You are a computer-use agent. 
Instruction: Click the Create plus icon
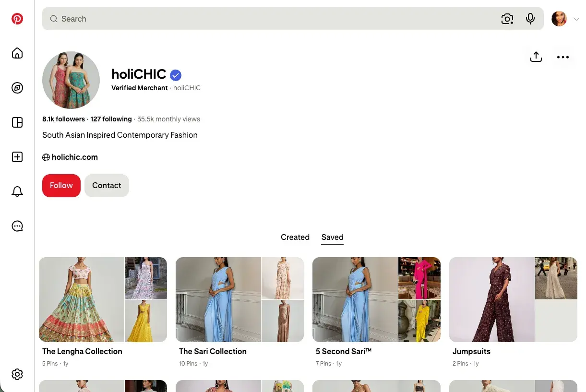point(17,157)
